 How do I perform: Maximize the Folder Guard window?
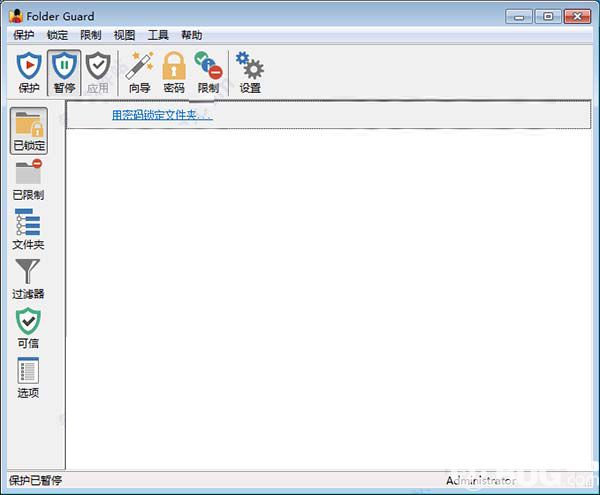point(548,16)
